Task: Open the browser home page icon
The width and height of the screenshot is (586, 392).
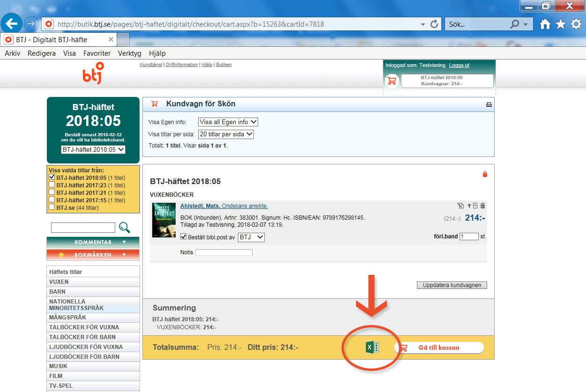Action: click(545, 24)
